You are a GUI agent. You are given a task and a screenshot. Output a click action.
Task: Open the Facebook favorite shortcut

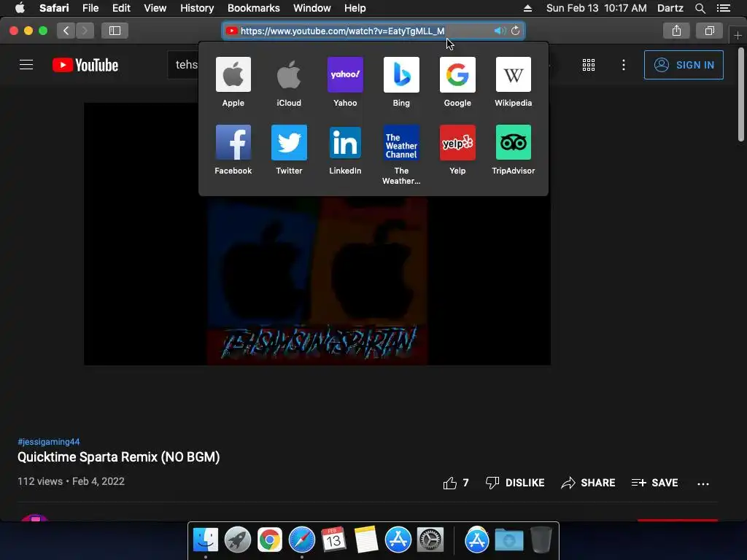click(233, 149)
